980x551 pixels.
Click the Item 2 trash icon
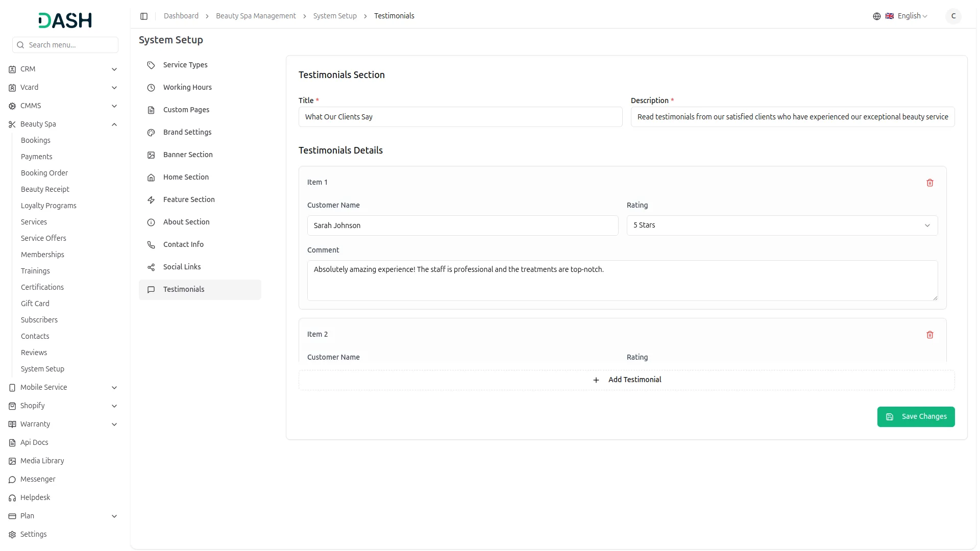pyautogui.click(x=929, y=335)
